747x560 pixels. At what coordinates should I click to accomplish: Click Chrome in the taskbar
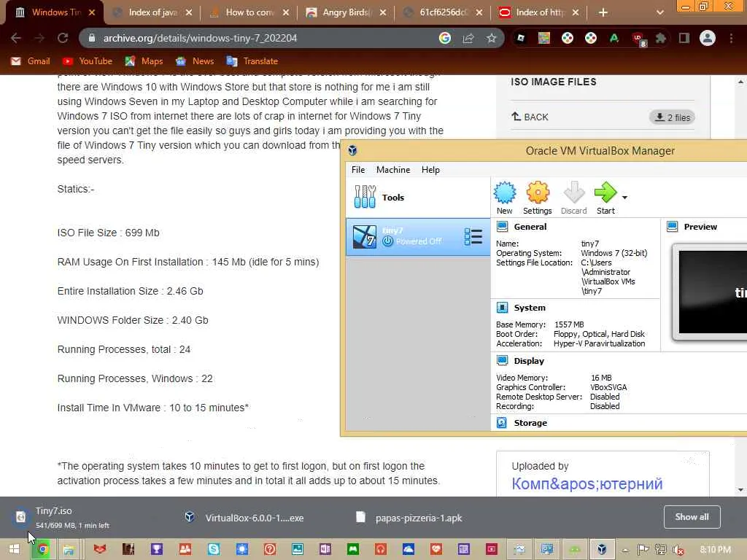pos(43,550)
